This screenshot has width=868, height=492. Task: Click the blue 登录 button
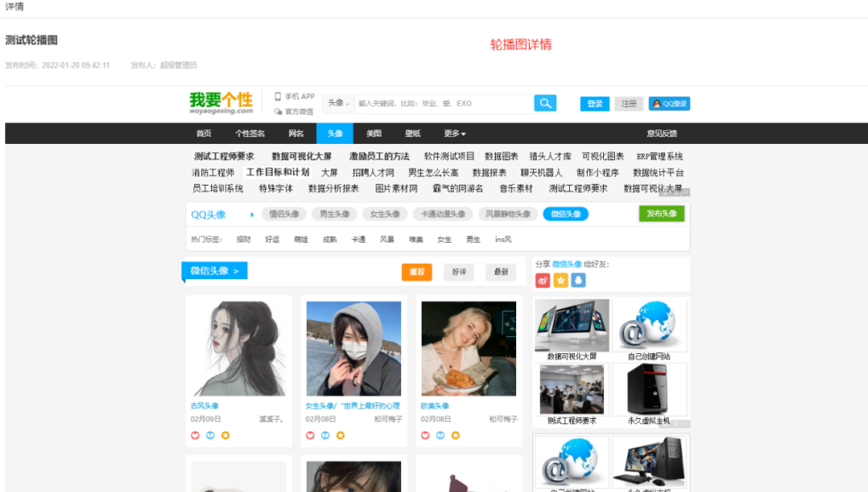(x=595, y=104)
